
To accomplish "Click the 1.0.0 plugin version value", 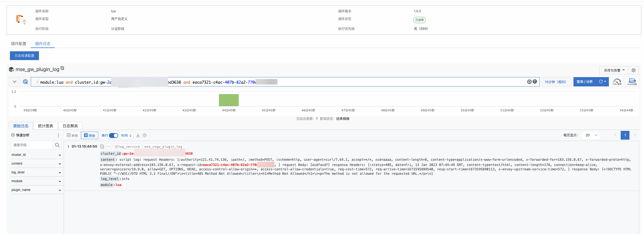I will (417, 11).
